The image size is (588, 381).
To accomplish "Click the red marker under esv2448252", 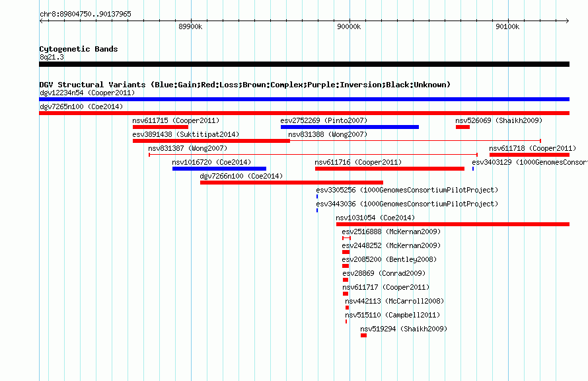I will pyautogui.click(x=346, y=252).
